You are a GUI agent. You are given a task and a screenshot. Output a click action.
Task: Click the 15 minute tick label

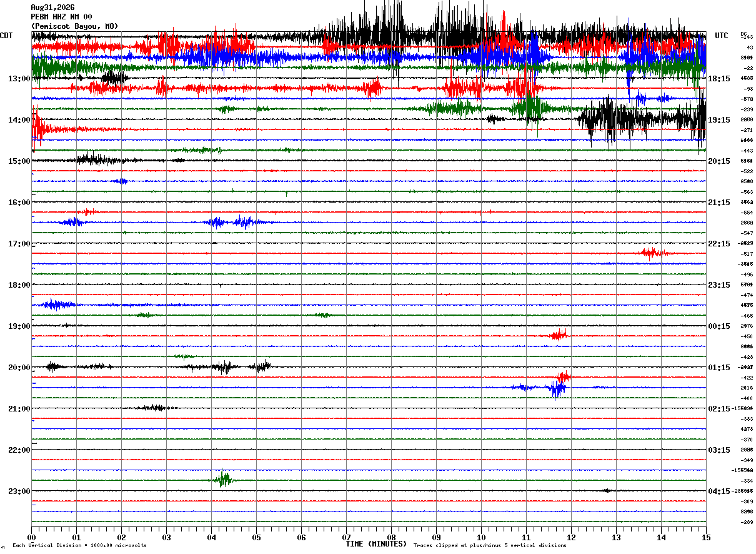click(x=706, y=537)
